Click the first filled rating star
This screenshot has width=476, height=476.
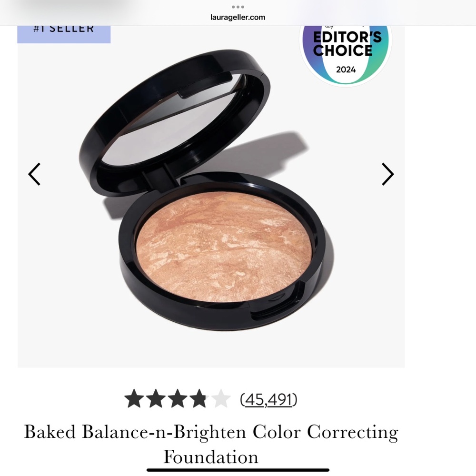click(134, 398)
